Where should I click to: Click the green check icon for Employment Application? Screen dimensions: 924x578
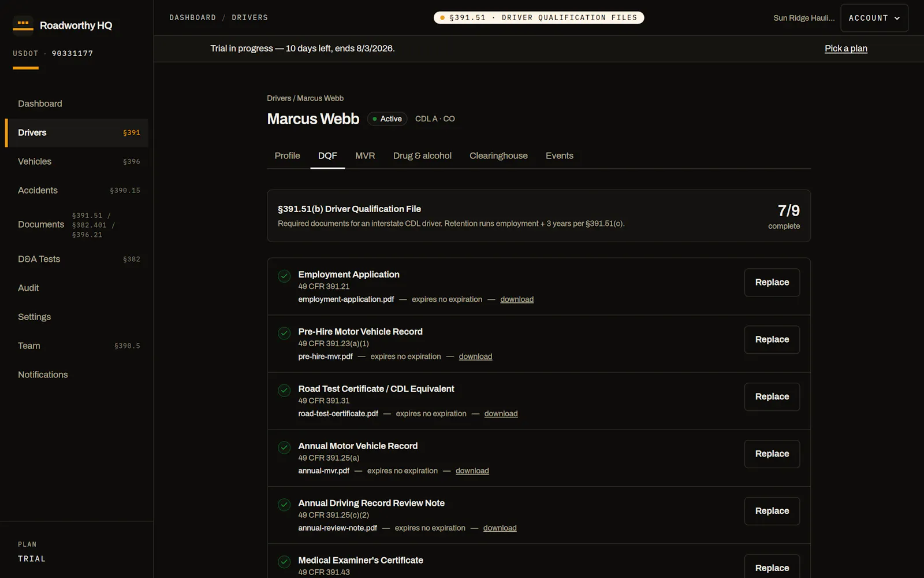pos(284,276)
